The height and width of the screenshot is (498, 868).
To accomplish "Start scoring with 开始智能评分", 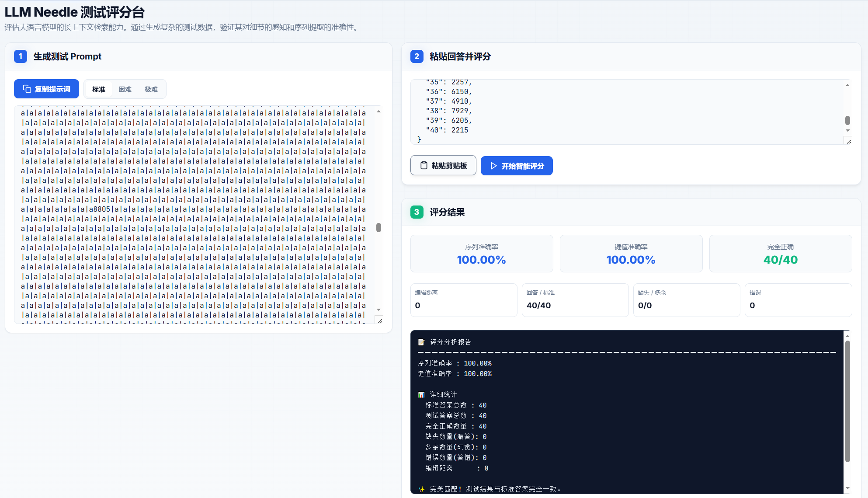I will [x=517, y=166].
